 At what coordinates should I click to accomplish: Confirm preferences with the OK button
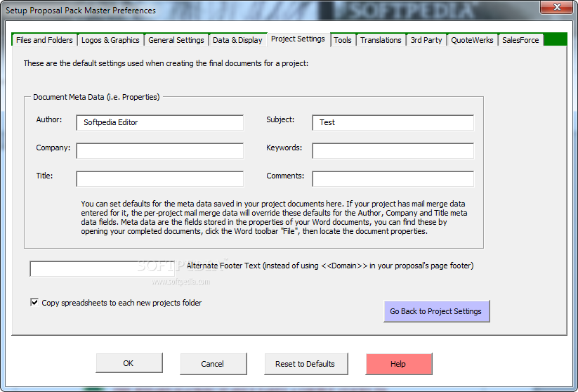pyautogui.click(x=129, y=363)
